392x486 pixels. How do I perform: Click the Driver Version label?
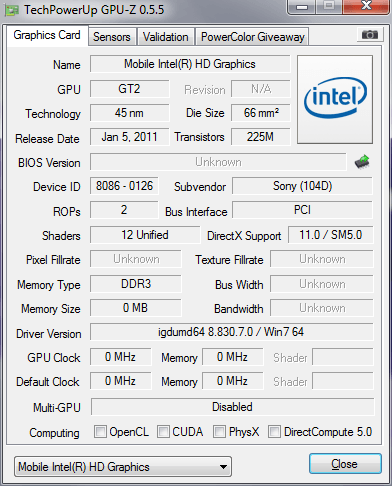coord(49,334)
